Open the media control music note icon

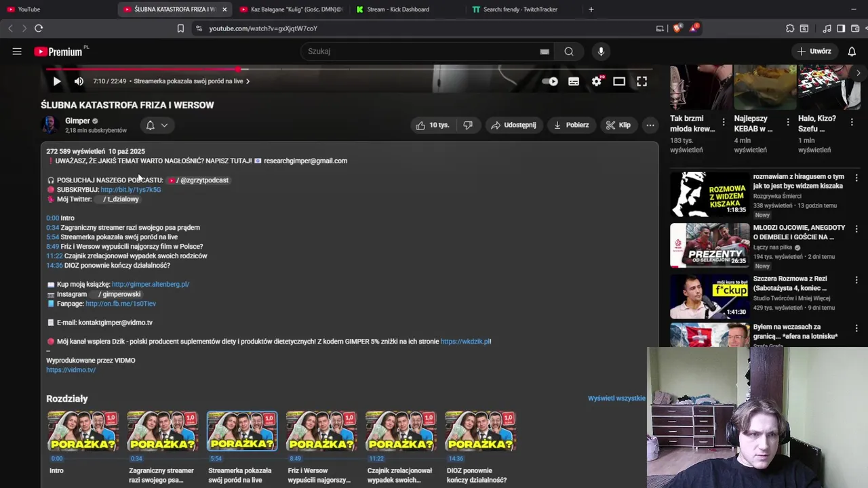827,28
